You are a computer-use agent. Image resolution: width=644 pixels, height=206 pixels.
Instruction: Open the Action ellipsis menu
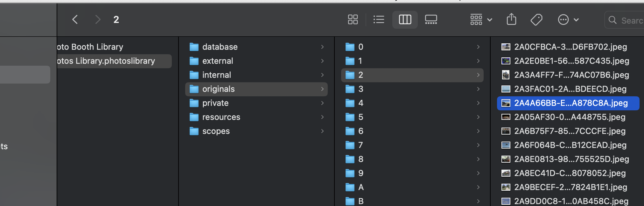click(568, 20)
